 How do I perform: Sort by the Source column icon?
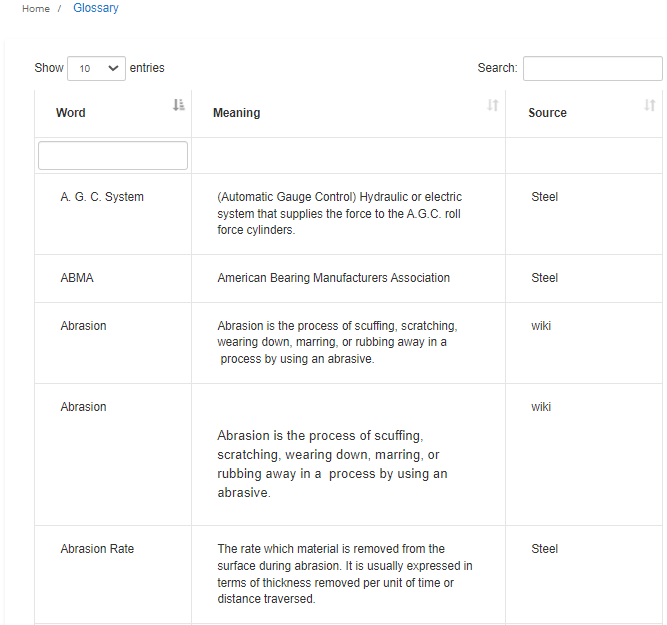coord(650,105)
